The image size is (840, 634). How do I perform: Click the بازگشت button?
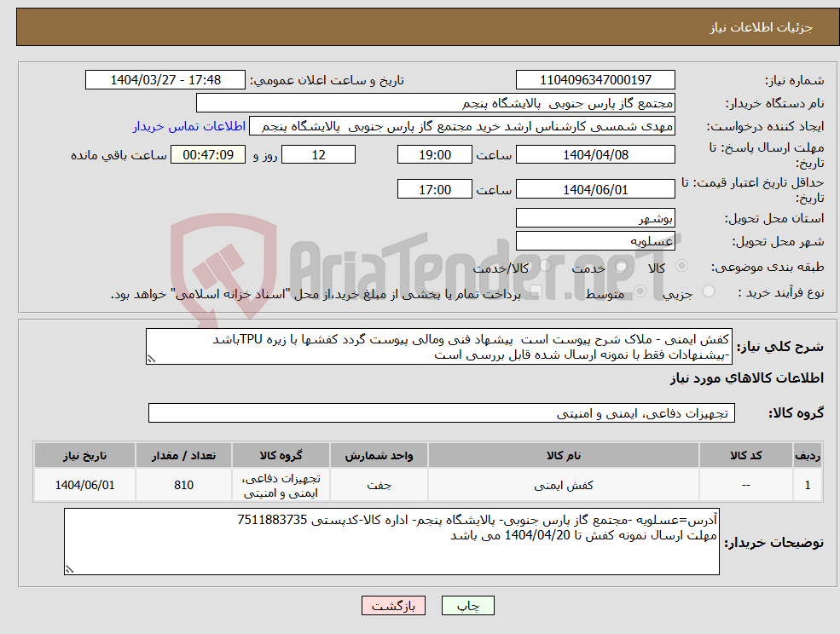coord(393,605)
